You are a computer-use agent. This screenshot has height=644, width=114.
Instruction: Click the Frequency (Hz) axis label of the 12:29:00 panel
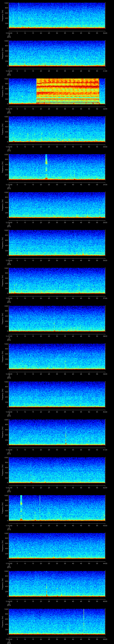coord(3,16)
